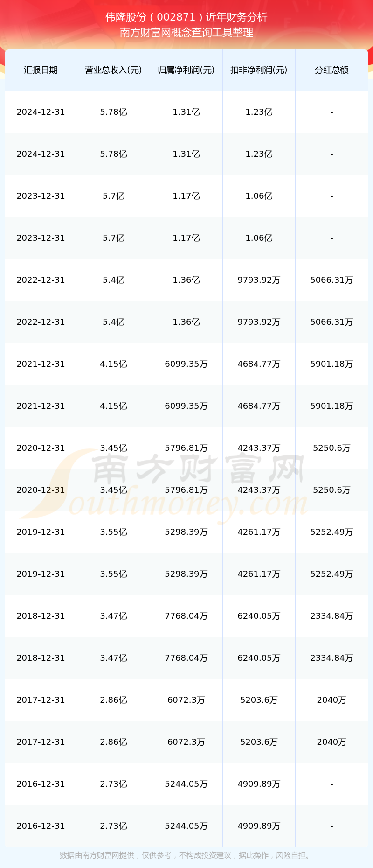Click the 归属净利润(元) column header
Image resolution: width=373 pixels, height=868 pixels.
coord(186,70)
